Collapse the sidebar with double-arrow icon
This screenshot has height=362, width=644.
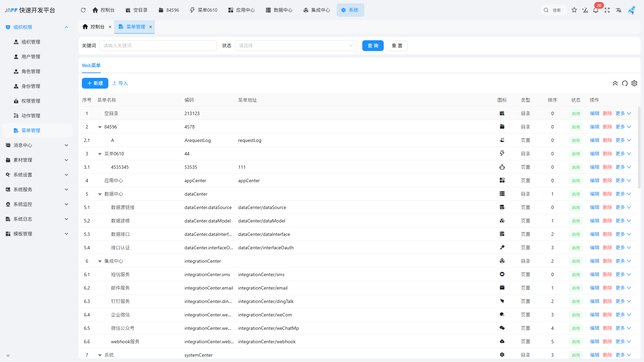pyautogui.click(x=8, y=355)
